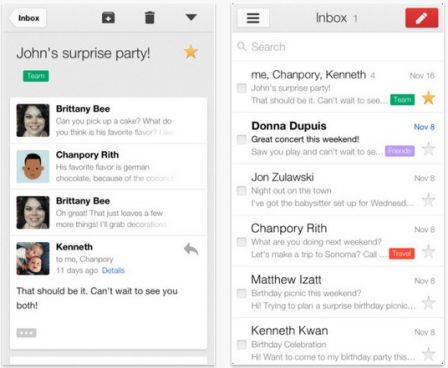Tap the green Team label in inbox list
Viewport: 448px width, 368px height.
[x=402, y=99]
